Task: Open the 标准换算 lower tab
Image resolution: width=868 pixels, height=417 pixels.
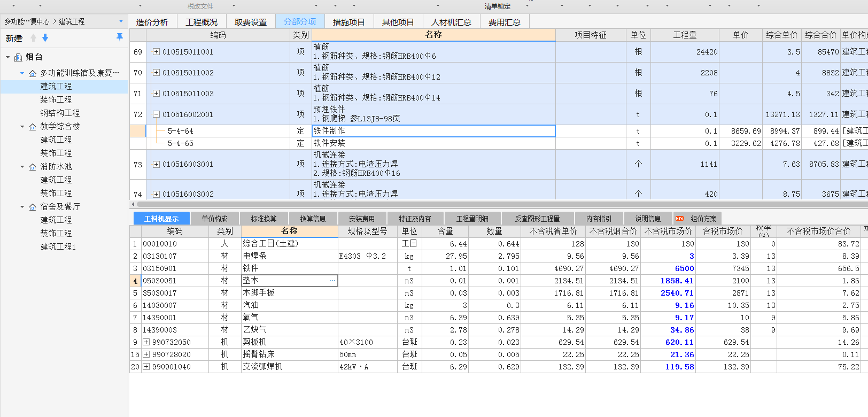Action: coord(263,219)
